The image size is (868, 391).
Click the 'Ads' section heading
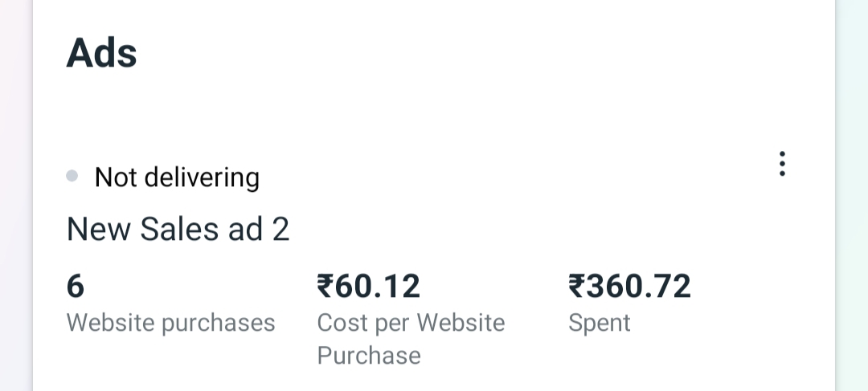101,53
